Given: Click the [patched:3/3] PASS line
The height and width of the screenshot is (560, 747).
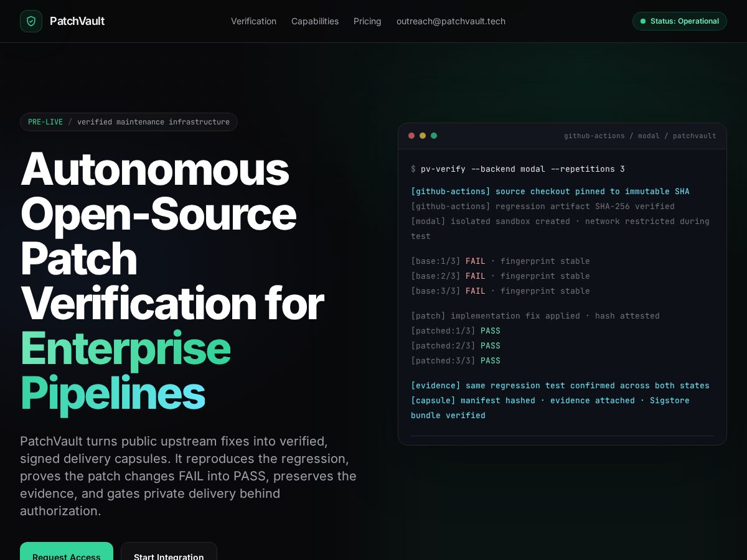Looking at the screenshot, I should point(456,361).
